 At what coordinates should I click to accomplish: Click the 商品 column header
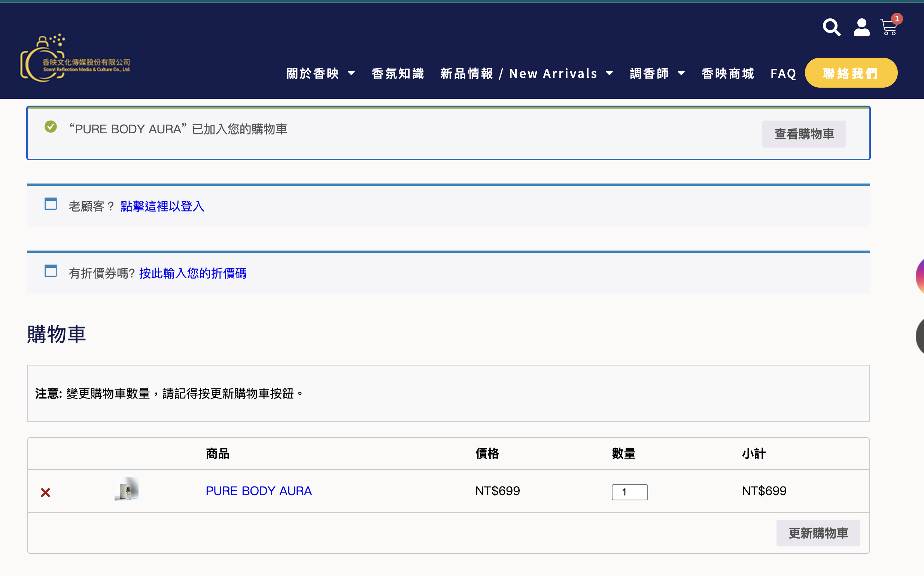pyautogui.click(x=218, y=453)
